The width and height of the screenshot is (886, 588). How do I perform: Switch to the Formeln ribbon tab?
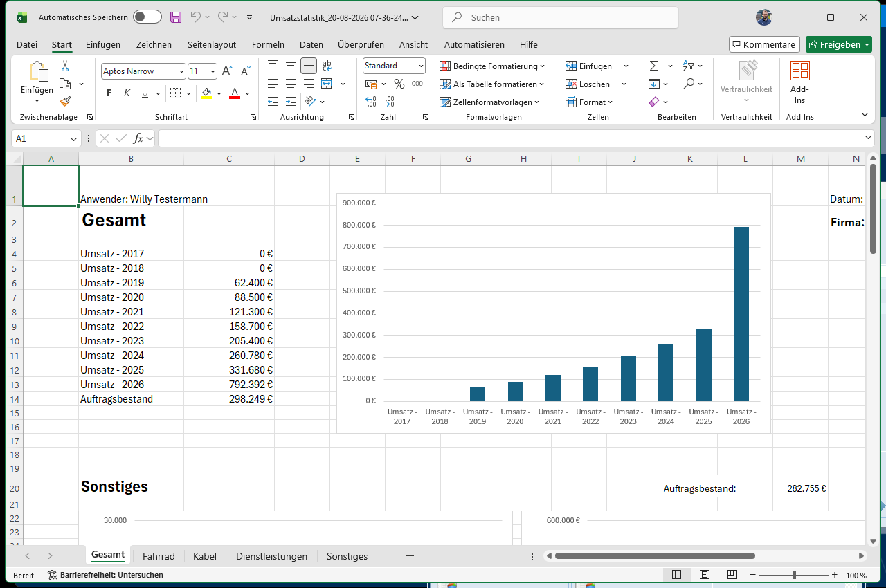[x=268, y=44]
